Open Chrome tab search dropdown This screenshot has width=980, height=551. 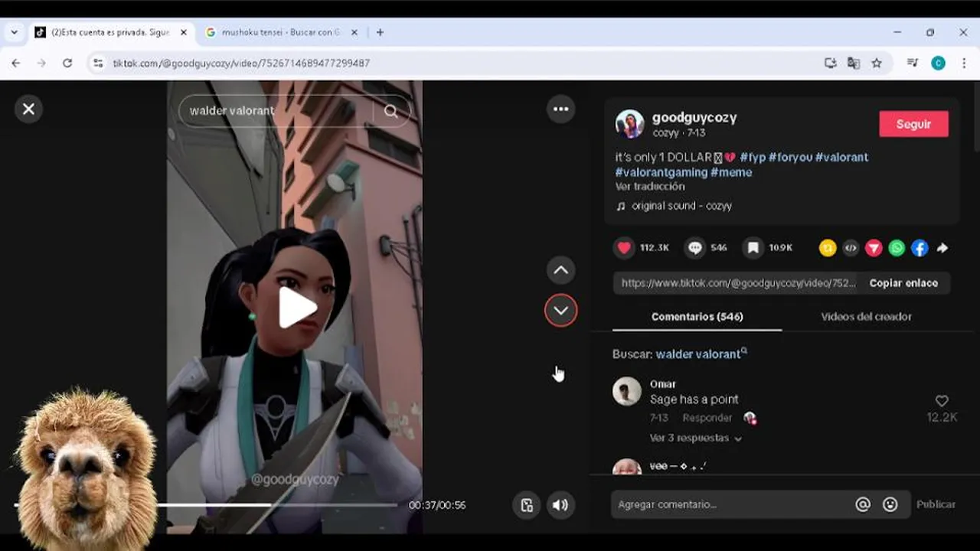14,33
